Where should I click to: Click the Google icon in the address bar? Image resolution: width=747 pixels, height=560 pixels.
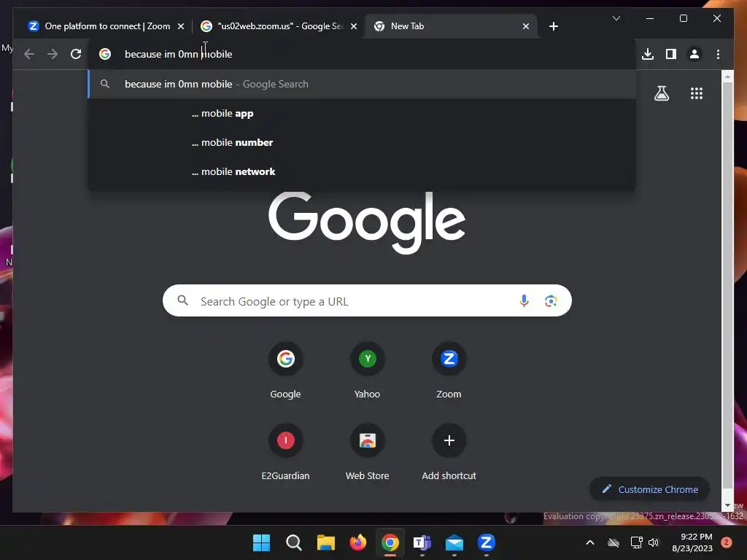(x=105, y=54)
